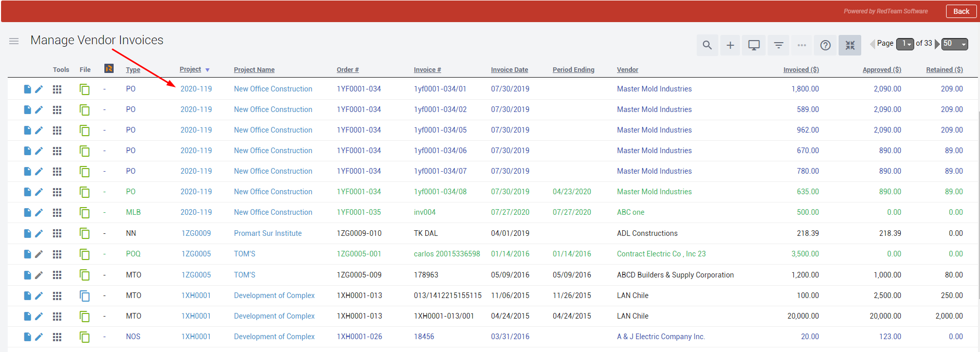The width and height of the screenshot is (980, 352).
Task: Open the filter options icon
Action: [778, 45]
